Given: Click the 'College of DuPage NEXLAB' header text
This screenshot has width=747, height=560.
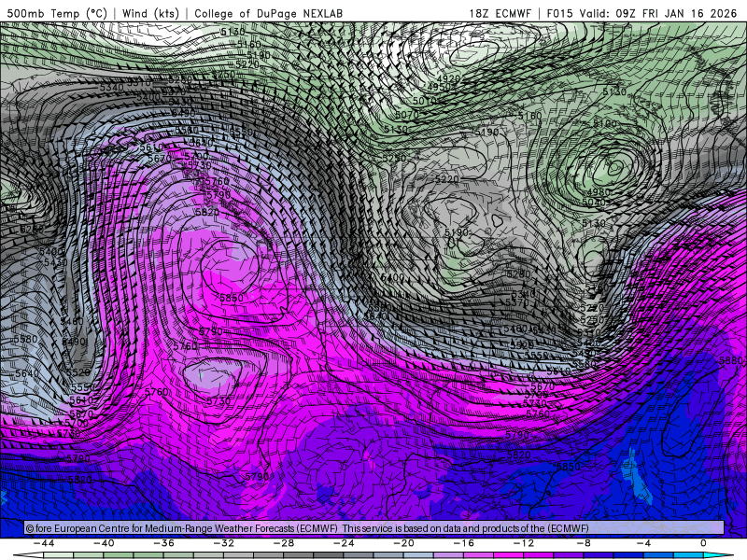Looking at the screenshot, I should point(269,13).
